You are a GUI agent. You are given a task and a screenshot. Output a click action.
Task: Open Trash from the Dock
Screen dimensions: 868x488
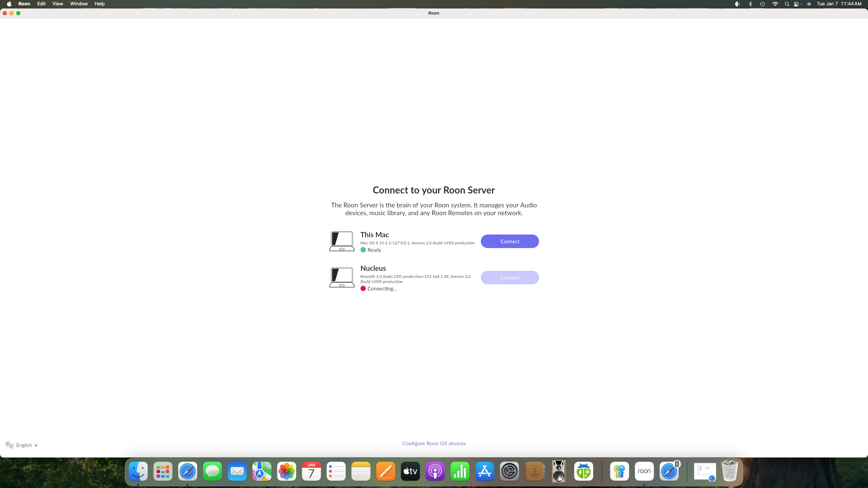pos(730,471)
